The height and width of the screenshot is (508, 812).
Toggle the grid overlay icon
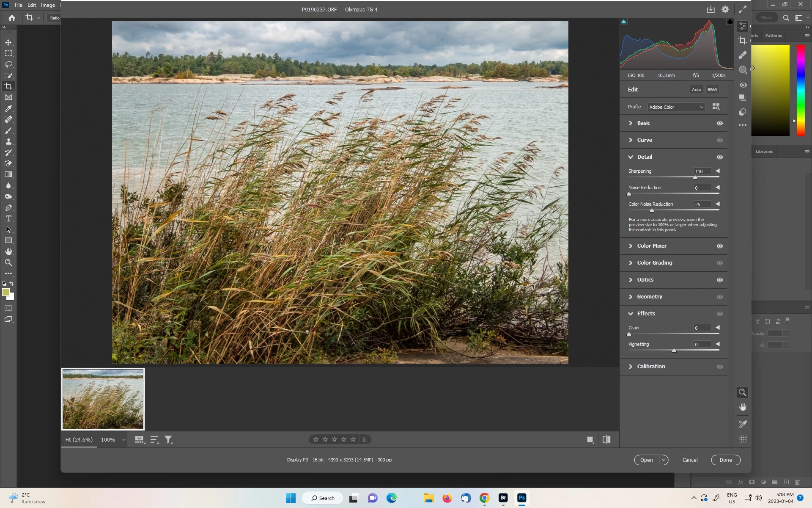click(742, 439)
